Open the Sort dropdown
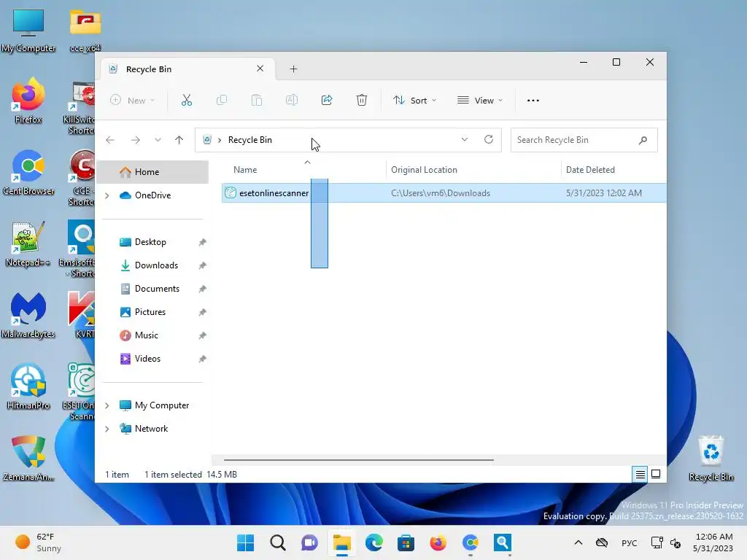The width and height of the screenshot is (747, 560). point(414,101)
